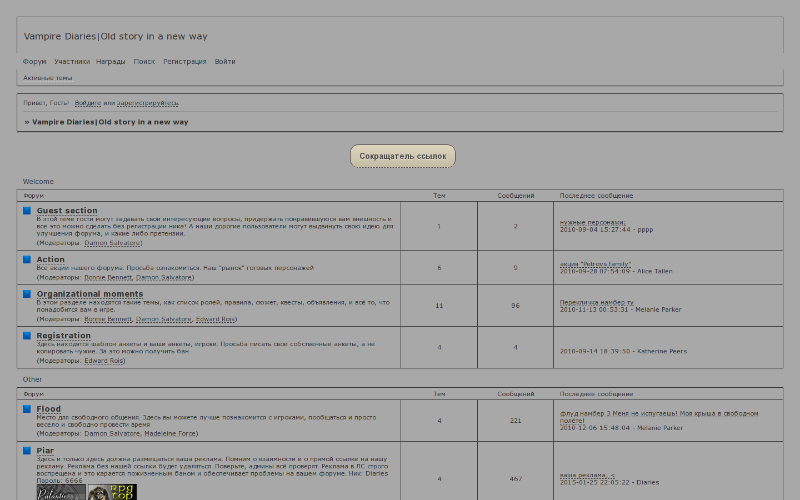The width and height of the screenshot is (800, 500).
Task: Open the Участники menu item
Action: pos(72,61)
